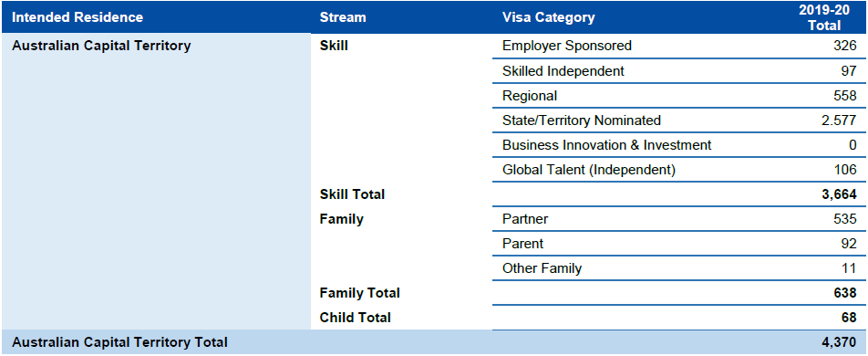
Task: Select the 3,664 Skill Total value
Action: coord(839,194)
